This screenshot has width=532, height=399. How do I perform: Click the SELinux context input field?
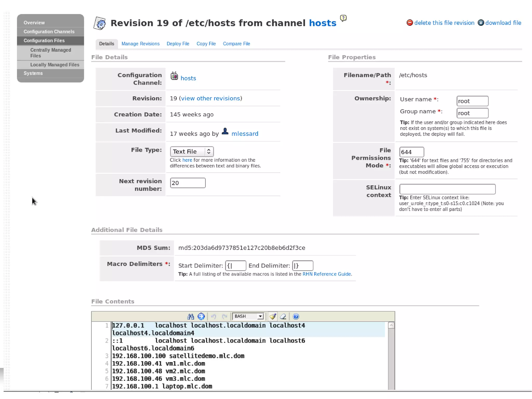coord(447,189)
